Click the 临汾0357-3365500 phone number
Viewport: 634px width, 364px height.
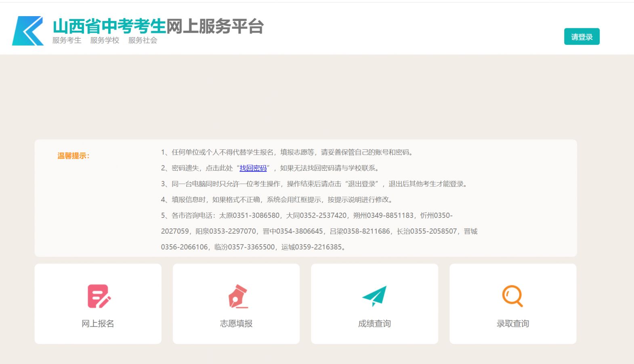tap(244, 247)
